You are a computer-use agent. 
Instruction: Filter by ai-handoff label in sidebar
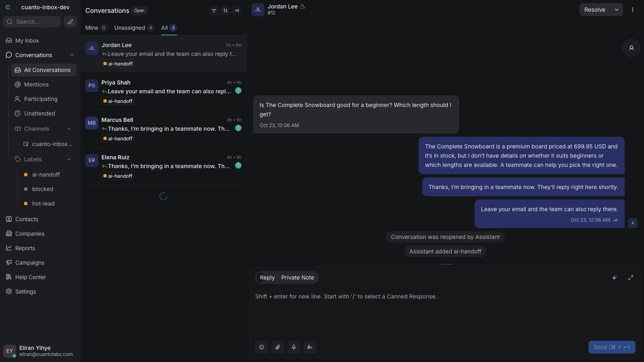click(x=48, y=175)
